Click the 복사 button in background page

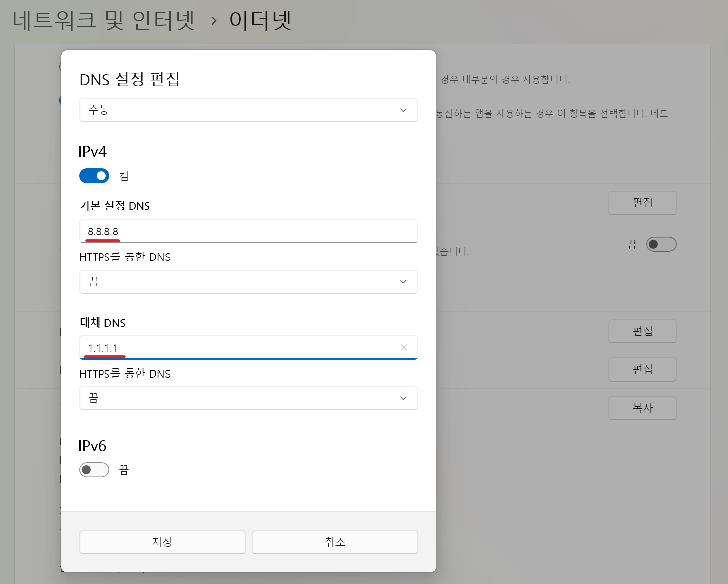point(642,408)
